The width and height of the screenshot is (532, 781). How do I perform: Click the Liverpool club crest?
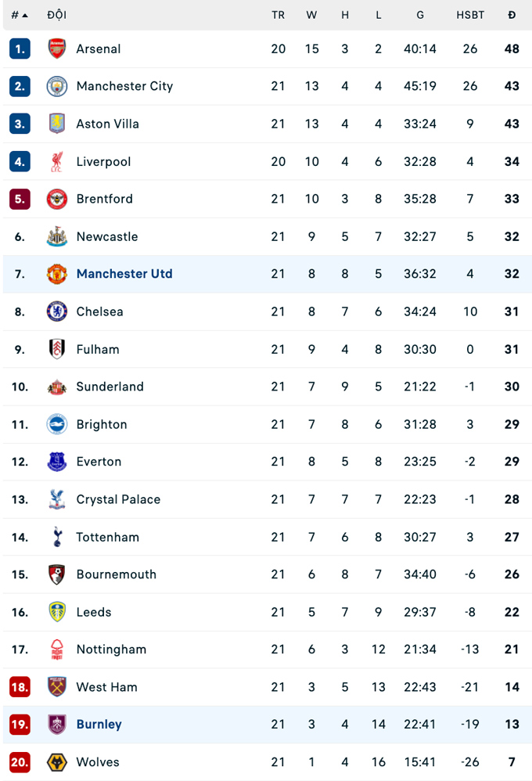(x=57, y=162)
